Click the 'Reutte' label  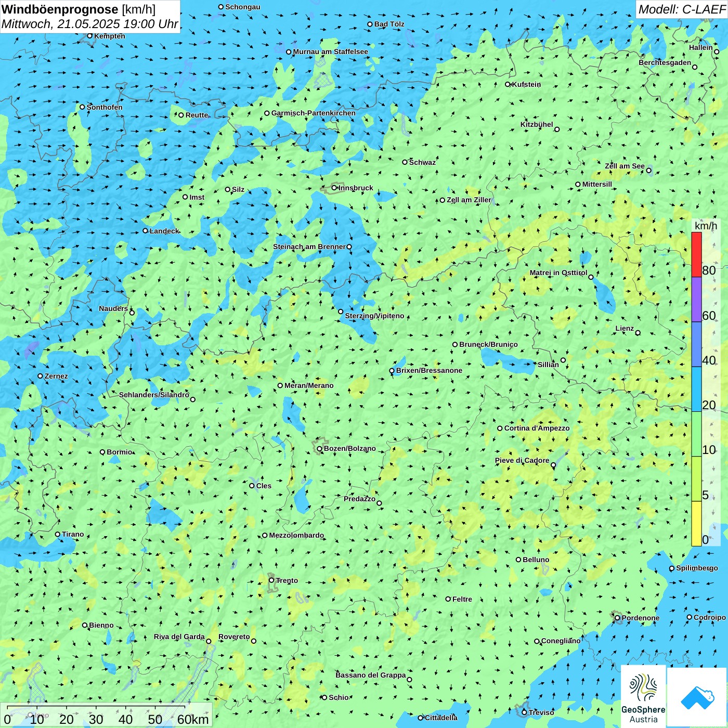point(197,115)
